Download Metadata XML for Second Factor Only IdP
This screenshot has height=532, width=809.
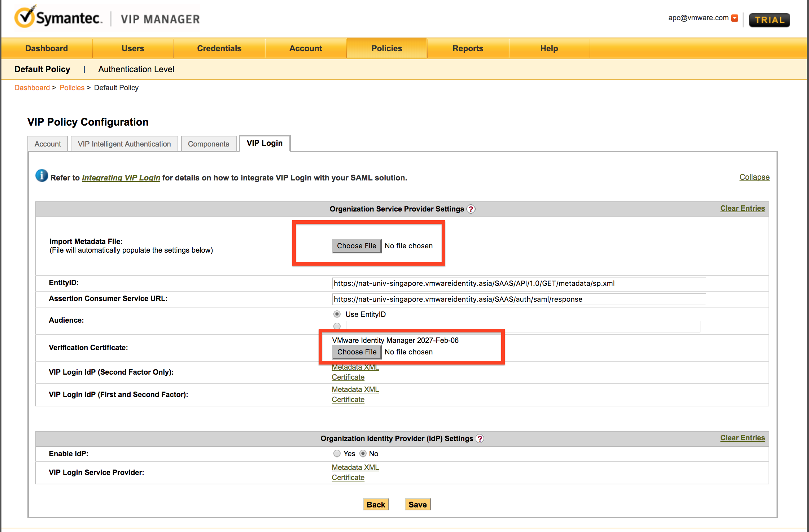355,367
